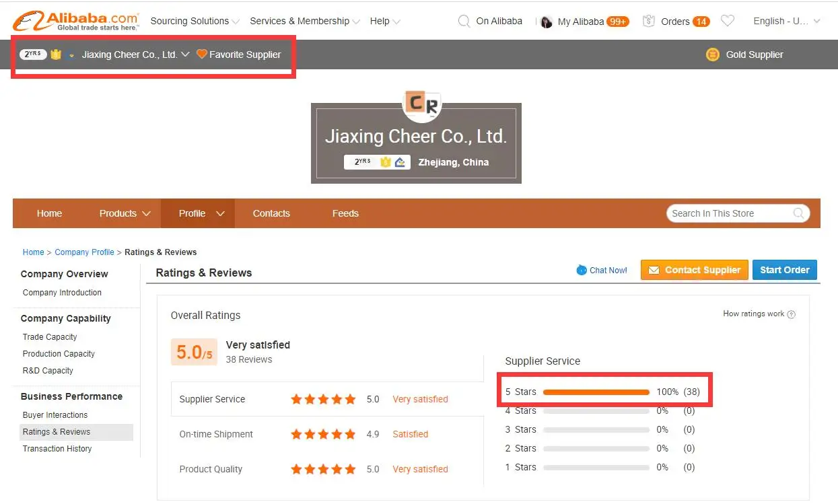Screen dimensions: 838x504
Task: Click the Contact Supplier button
Action: point(695,270)
